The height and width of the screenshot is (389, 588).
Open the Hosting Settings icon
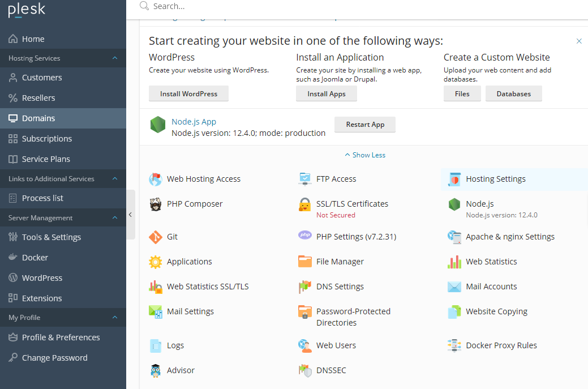pos(454,179)
